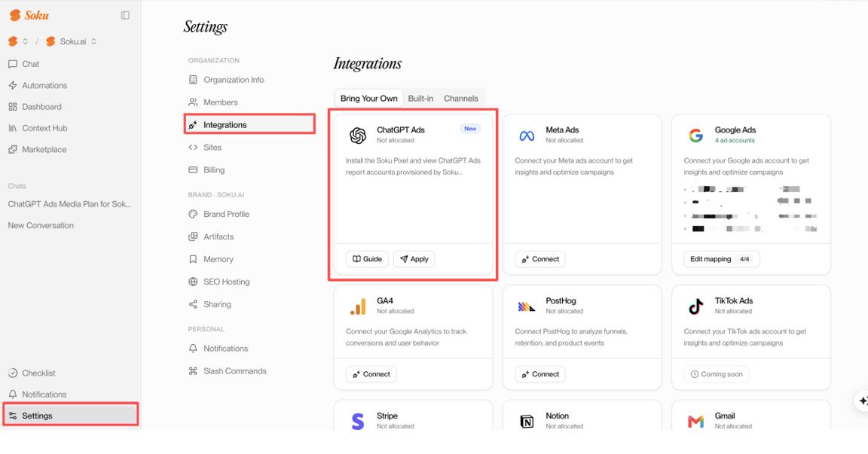Image resolution: width=868 pixels, height=454 pixels.
Task: Click the Soku logo in the sidebar
Action: pos(29,16)
